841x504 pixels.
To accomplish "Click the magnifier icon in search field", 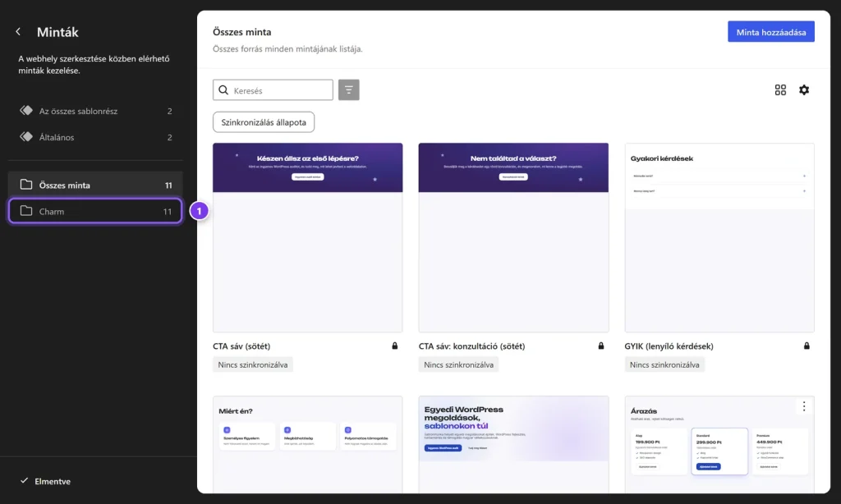I will [223, 90].
